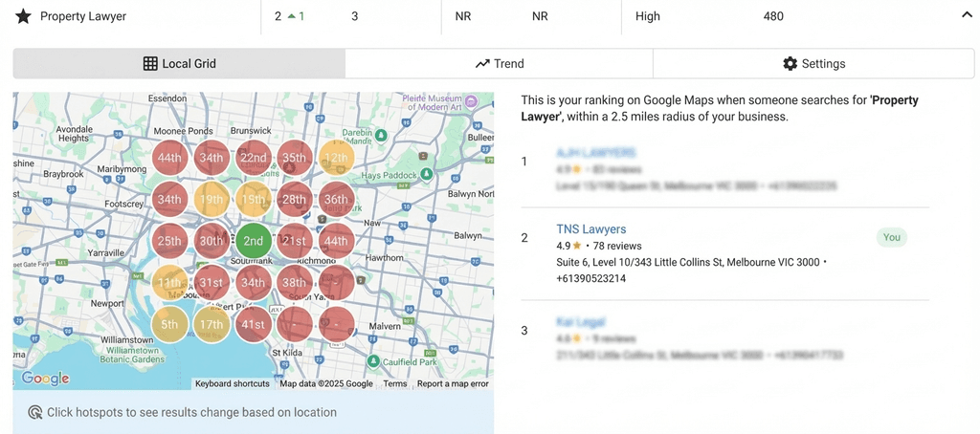Click the hotspots hint text below map
980x434 pixels.
[191, 412]
